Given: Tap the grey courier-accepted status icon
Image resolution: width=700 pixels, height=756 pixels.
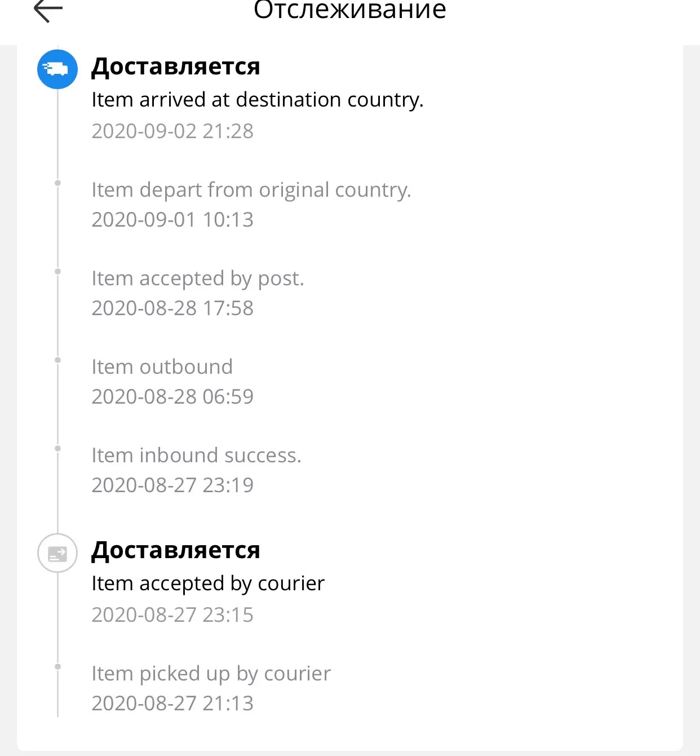Looking at the screenshot, I should click(x=57, y=553).
